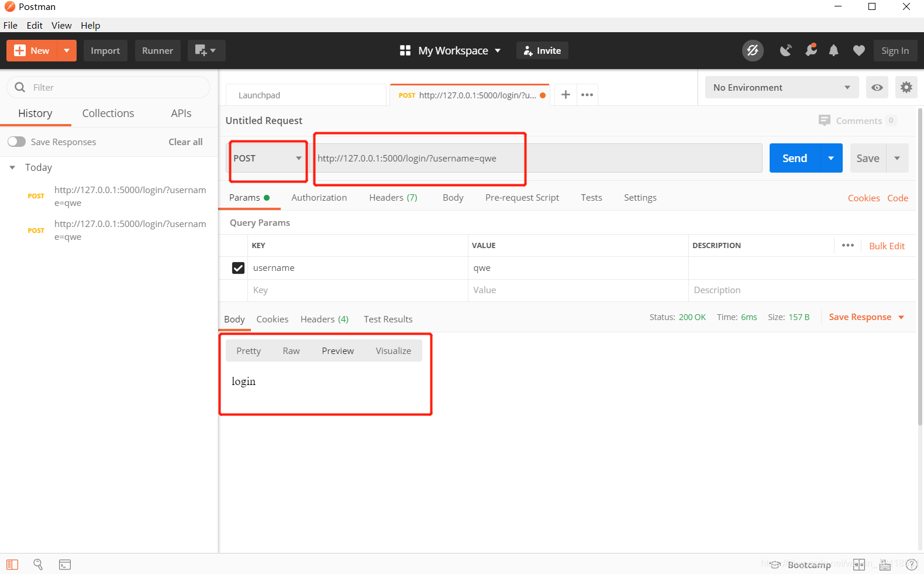
Task: Select the Headers (7) request tab
Action: (393, 198)
